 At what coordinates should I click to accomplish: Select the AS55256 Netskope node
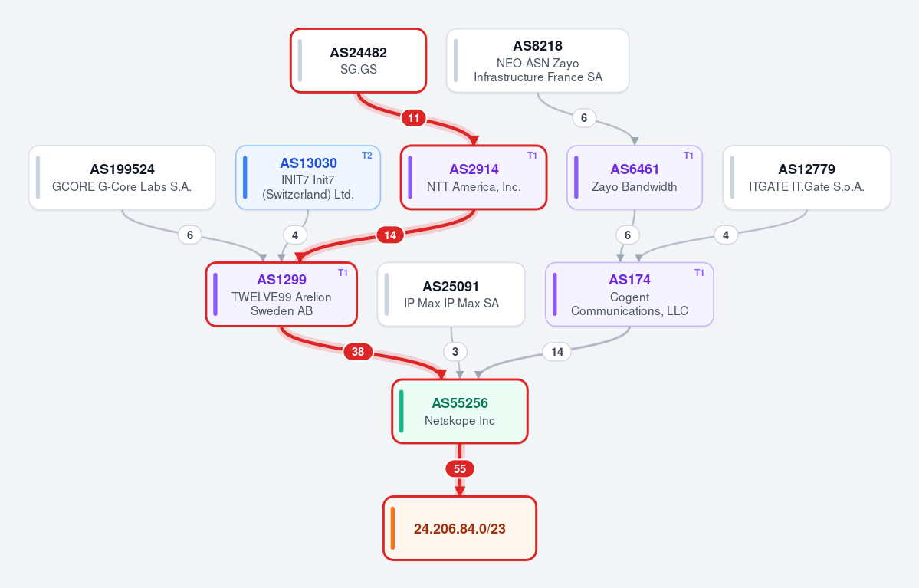(460, 411)
